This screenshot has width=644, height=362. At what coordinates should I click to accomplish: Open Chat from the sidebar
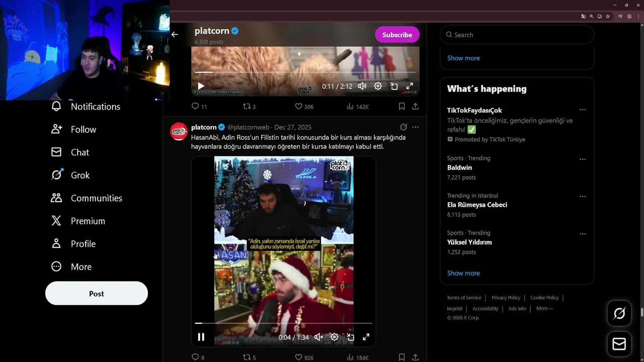[x=70, y=152]
